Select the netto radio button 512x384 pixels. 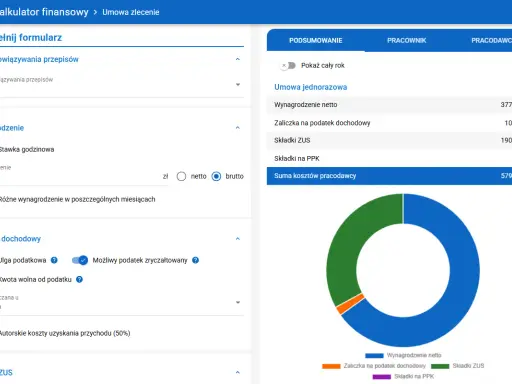coord(181,176)
